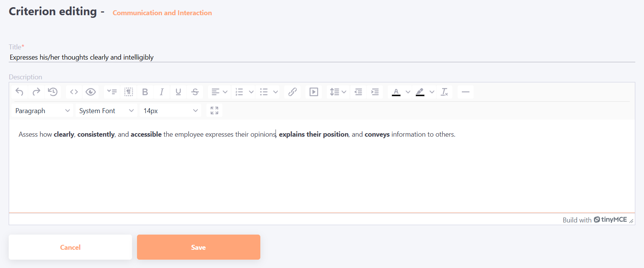Expand the numbered list style options
This screenshot has width=644, height=268.
[x=251, y=92]
